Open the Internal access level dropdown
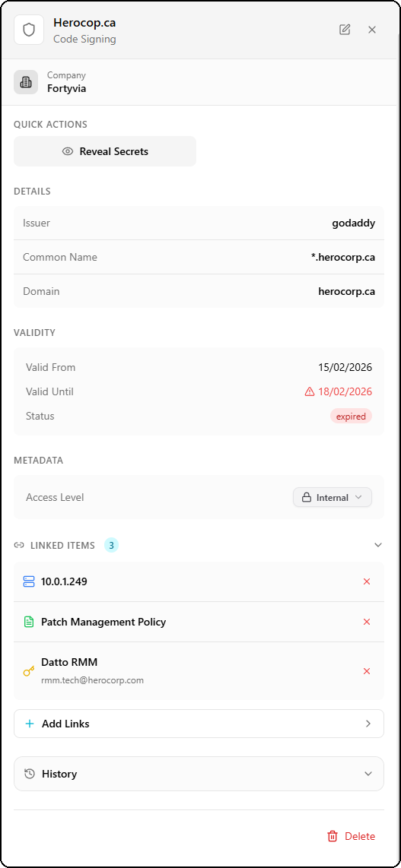Viewport: 401px width, 868px height. 333,497
